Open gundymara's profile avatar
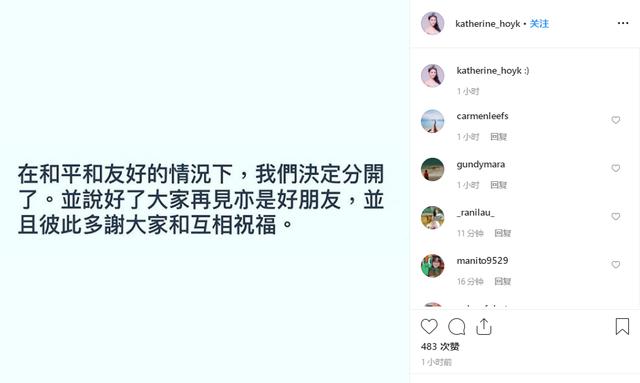Image resolution: width=640 pixels, height=383 pixels. (433, 169)
